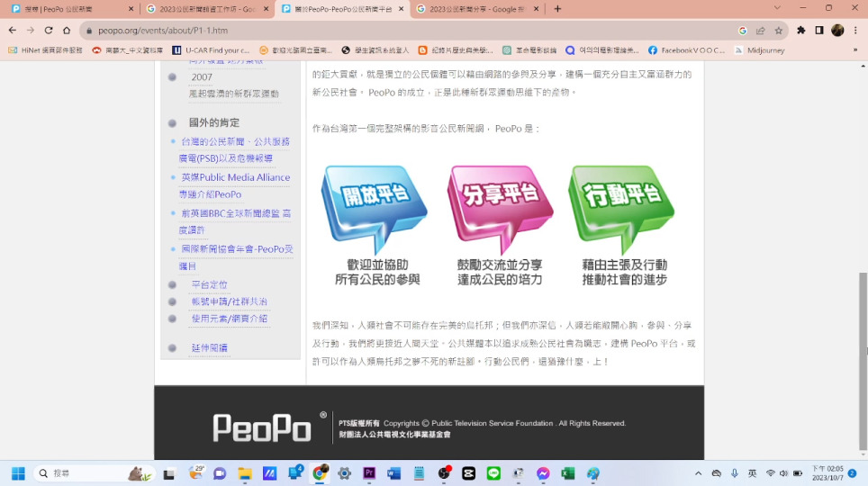Screen dimensions: 868x486
Task: Open the 英媒Public Media Alliance link
Action: 235,177
